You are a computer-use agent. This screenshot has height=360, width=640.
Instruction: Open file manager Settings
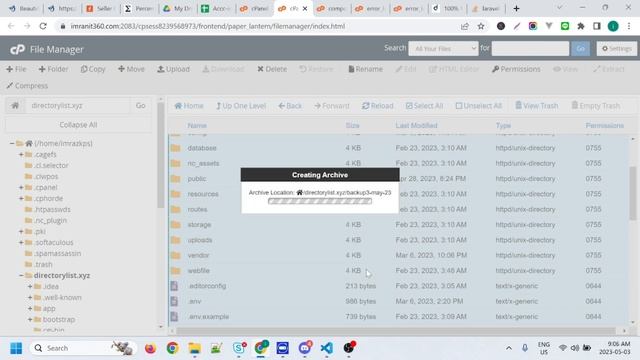click(x=617, y=49)
